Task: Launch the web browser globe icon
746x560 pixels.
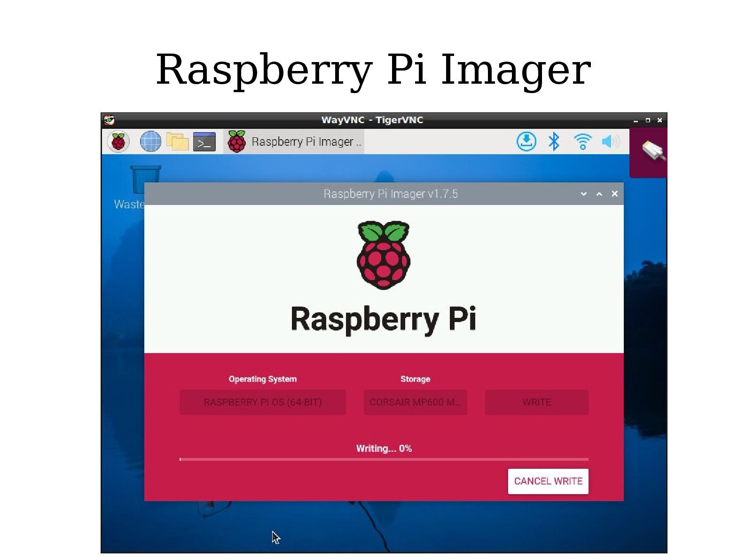Action: coord(150,141)
